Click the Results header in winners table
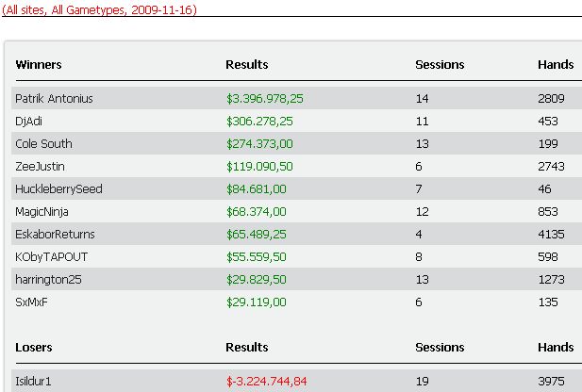This screenshot has width=582, height=392. point(247,64)
